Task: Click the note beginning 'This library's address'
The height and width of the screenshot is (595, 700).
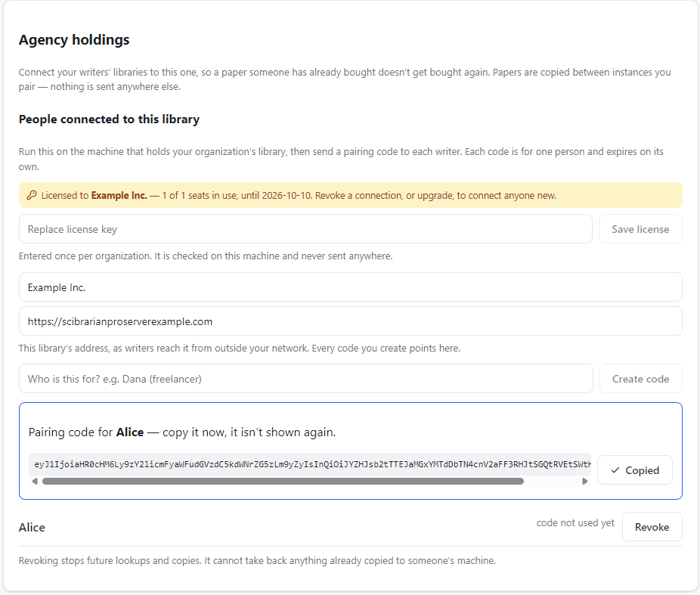Action: click(240, 349)
